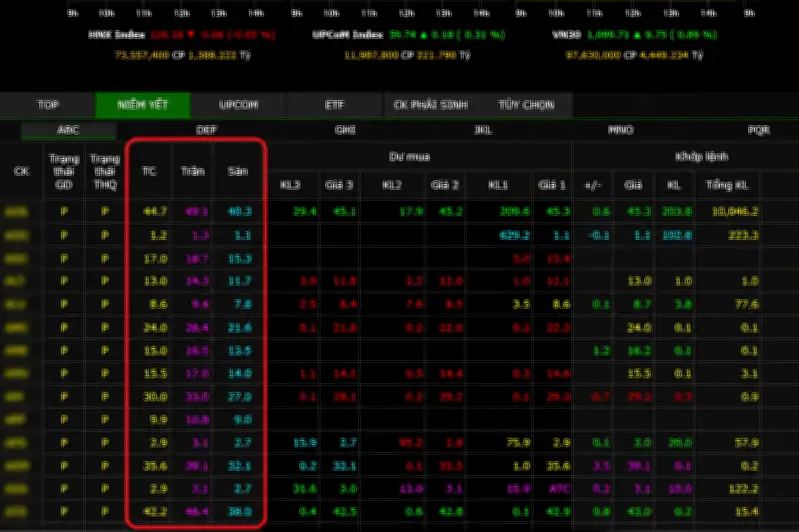Open the UPCOM tab
This screenshot has width=799, height=532.
coord(238,105)
